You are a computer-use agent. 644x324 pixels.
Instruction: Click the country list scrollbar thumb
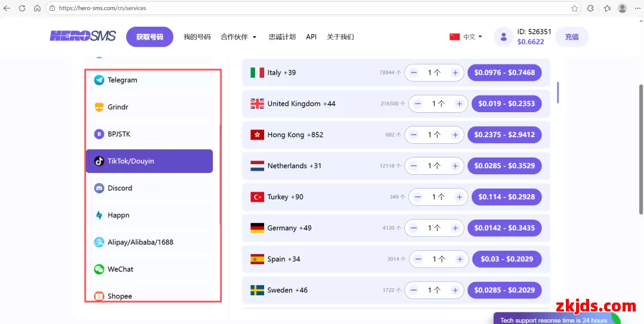(x=558, y=92)
